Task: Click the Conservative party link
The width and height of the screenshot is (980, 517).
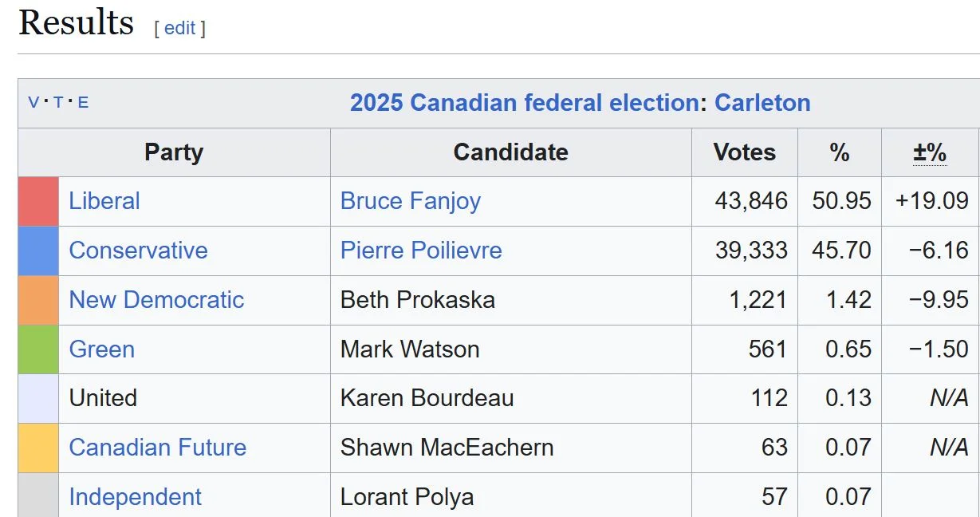Action: [138, 251]
